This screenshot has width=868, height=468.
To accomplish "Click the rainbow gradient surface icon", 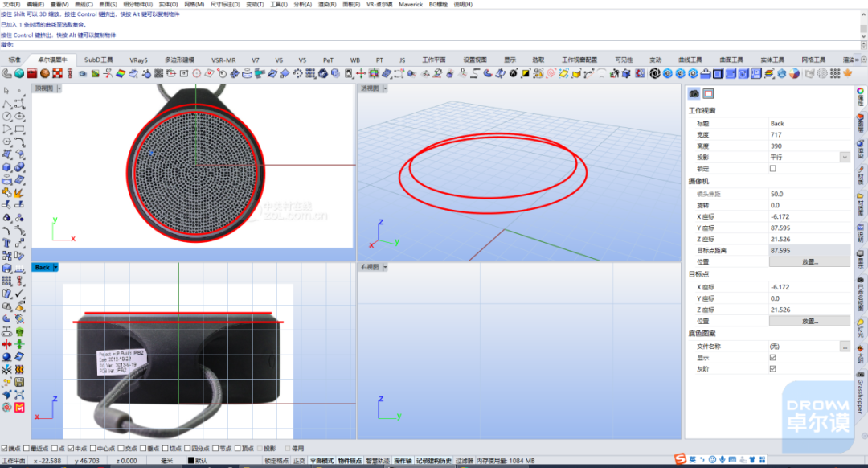I will click(120, 73).
